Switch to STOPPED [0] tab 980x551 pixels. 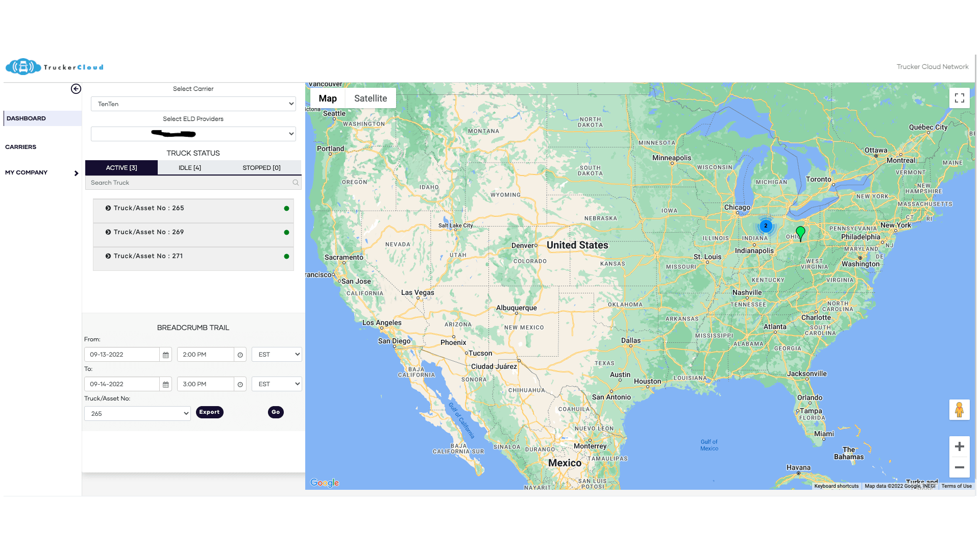click(x=261, y=168)
